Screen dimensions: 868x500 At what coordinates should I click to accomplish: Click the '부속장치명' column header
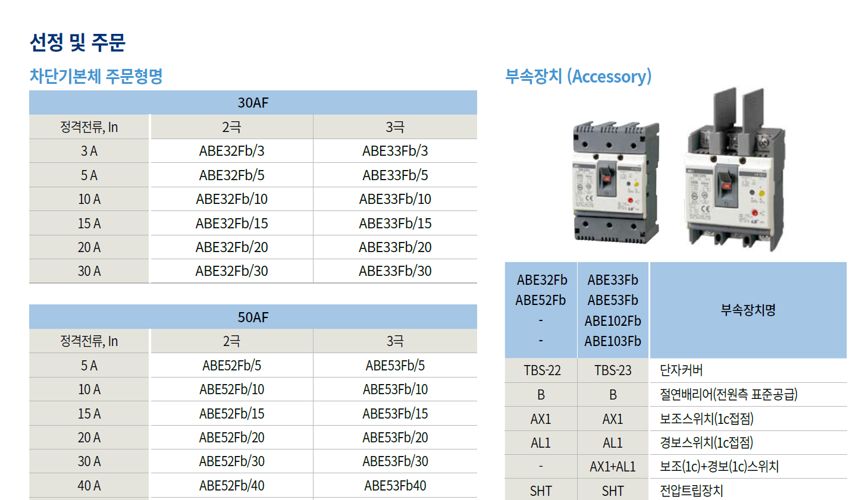(x=748, y=310)
